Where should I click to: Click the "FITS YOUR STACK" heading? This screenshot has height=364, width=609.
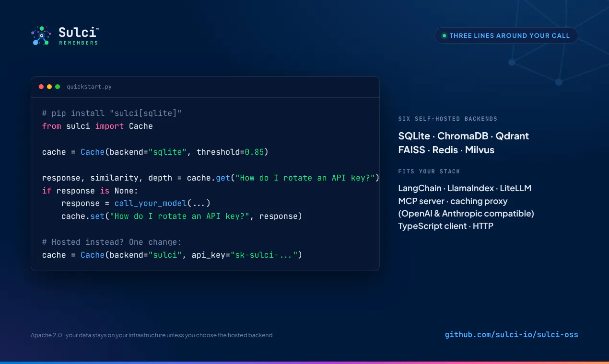(429, 171)
